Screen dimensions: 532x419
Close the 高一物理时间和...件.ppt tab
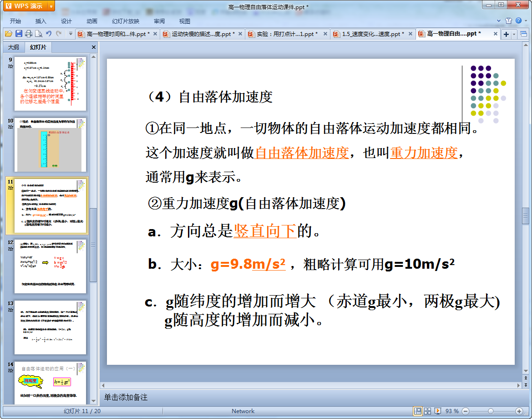155,34
